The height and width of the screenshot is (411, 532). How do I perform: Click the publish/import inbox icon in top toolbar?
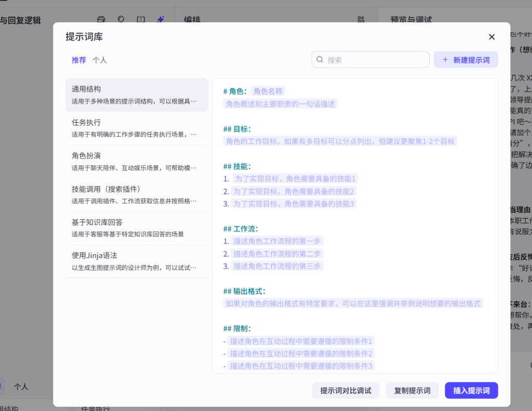[x=101, y=19]
